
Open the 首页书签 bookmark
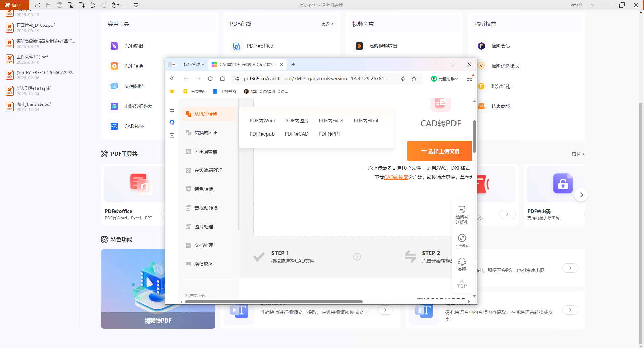[x=195, y=91]
